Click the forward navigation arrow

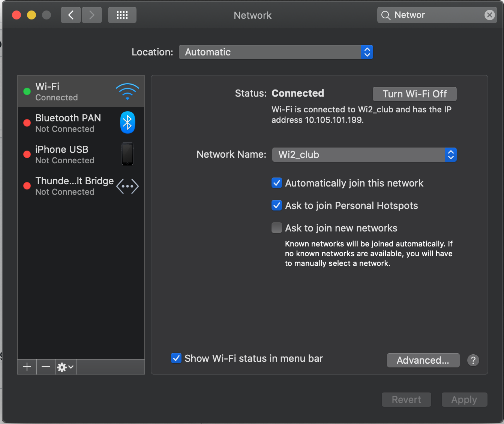tap(92, 15)
